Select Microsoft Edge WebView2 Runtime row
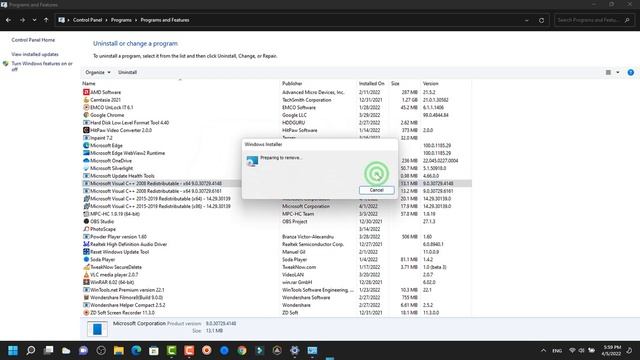Viewport: 640px width, 360px height. 277,153
